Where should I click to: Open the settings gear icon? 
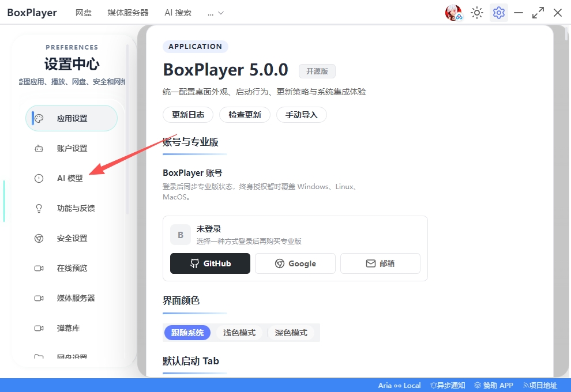pos(498,13)
